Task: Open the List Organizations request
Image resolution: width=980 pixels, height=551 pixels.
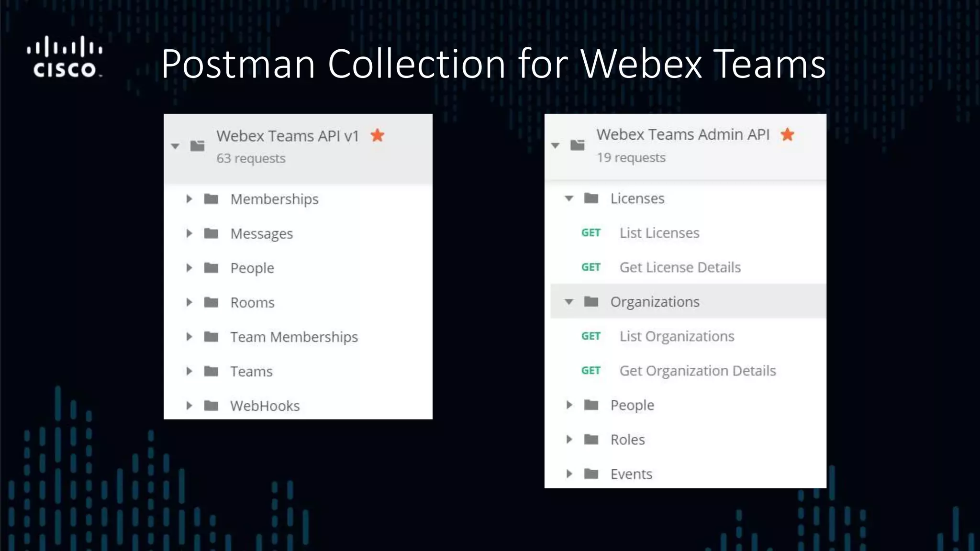Action: [677, 336]
